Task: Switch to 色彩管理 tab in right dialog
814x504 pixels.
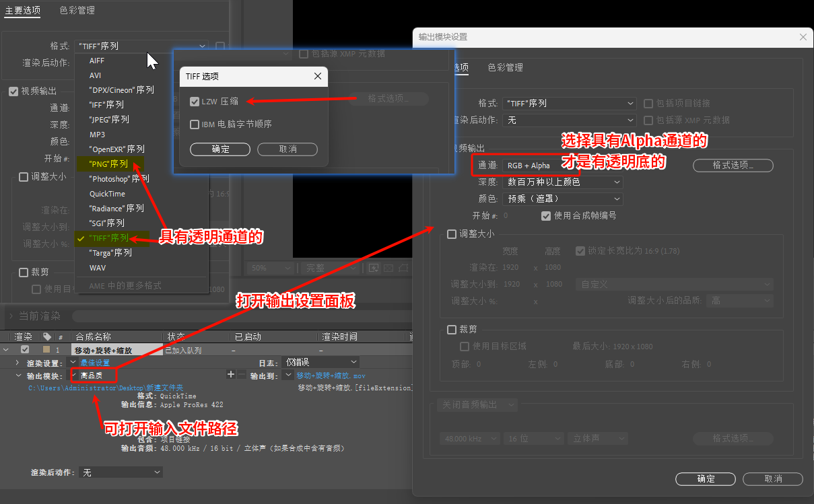Action: (x=506, y=67)
